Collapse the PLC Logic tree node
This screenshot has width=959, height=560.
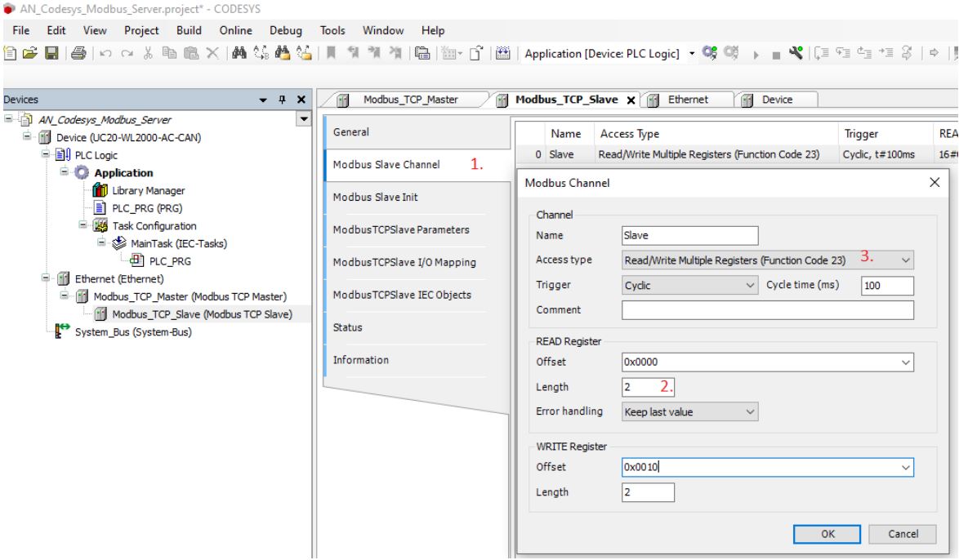pos(45,154)
